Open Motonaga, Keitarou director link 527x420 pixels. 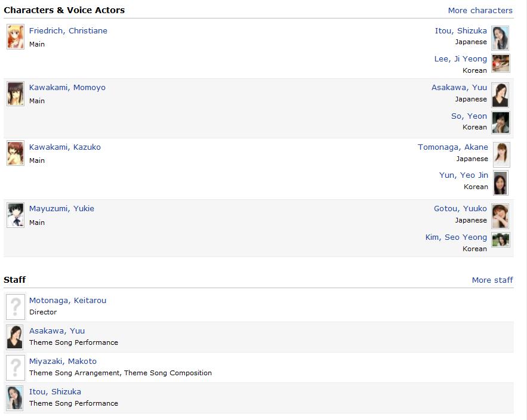(x=67, y=301)
